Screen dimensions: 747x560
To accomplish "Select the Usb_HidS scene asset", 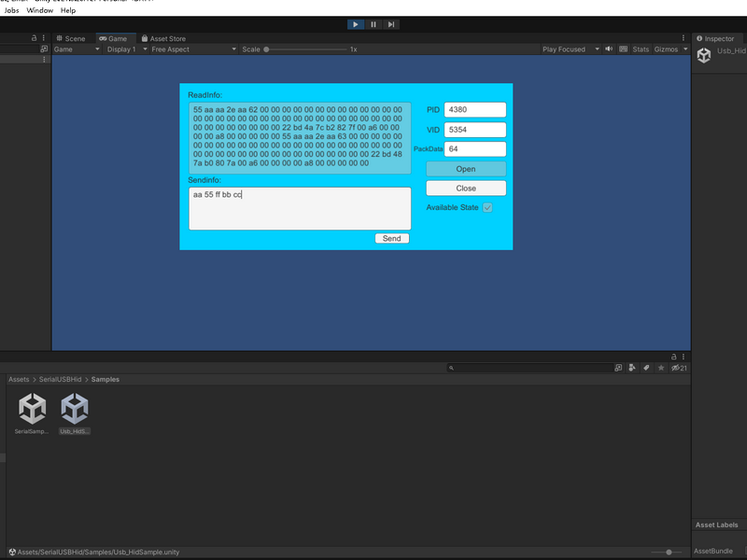I will tap(75, 413).
